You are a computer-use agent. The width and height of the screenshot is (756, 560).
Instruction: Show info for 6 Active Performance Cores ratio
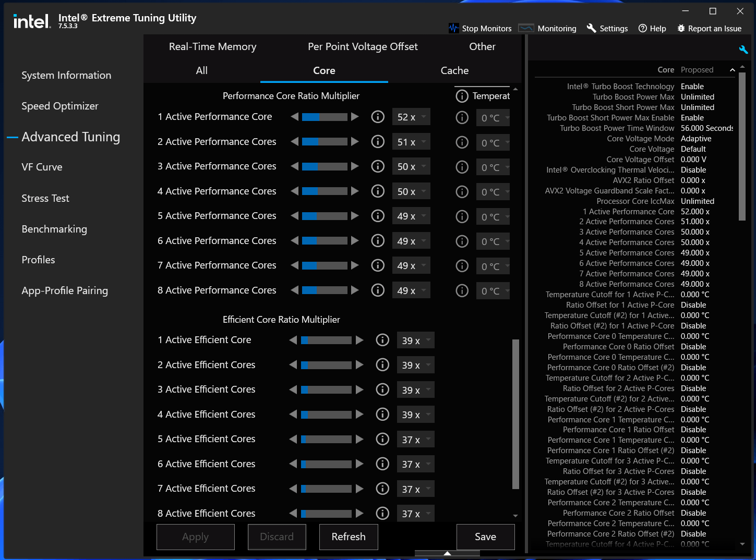click(x=378, y=240)
